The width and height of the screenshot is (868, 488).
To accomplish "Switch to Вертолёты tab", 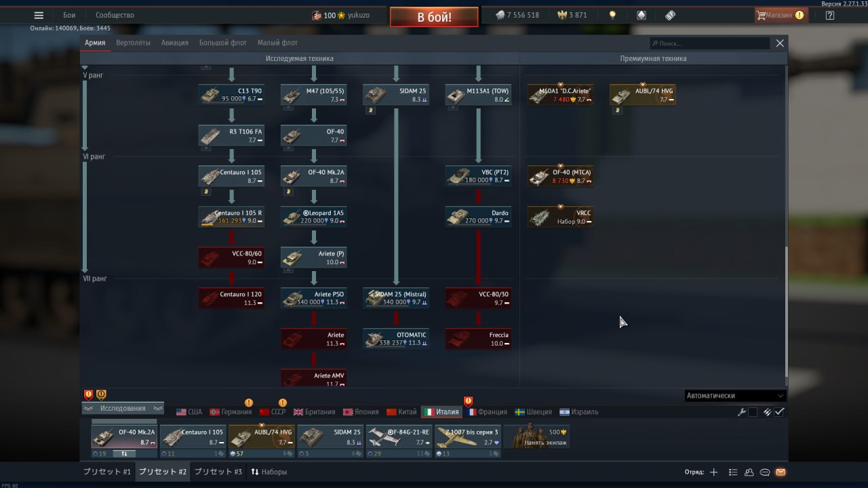I will coord(133,43).
